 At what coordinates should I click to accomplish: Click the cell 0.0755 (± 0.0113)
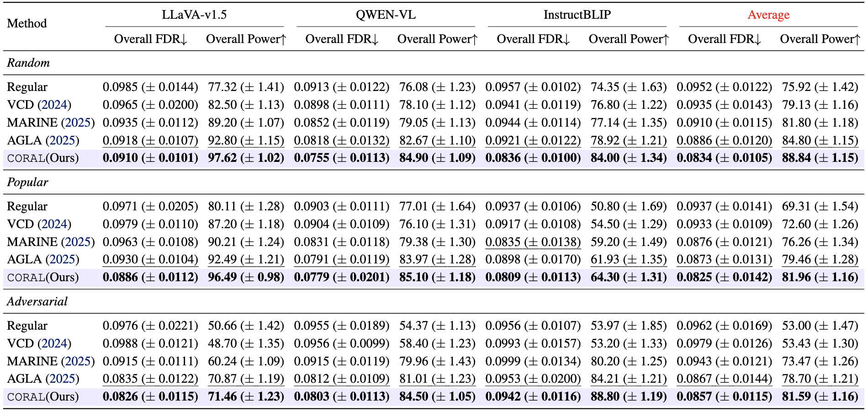click(342, 158)
